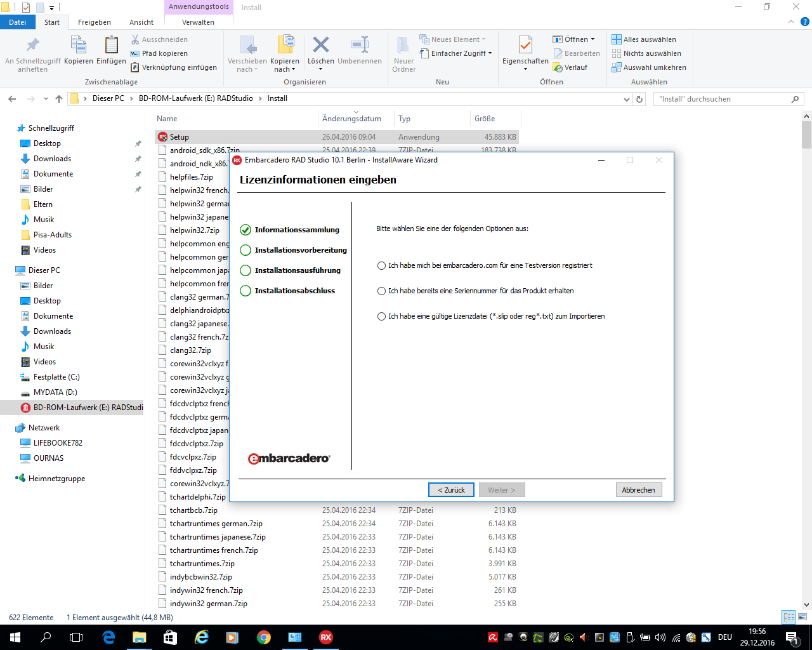Viewport: 812px width, 650px height.
Task: Switch to the Verwalten ribbon tab
Action: tap(199, 22)
